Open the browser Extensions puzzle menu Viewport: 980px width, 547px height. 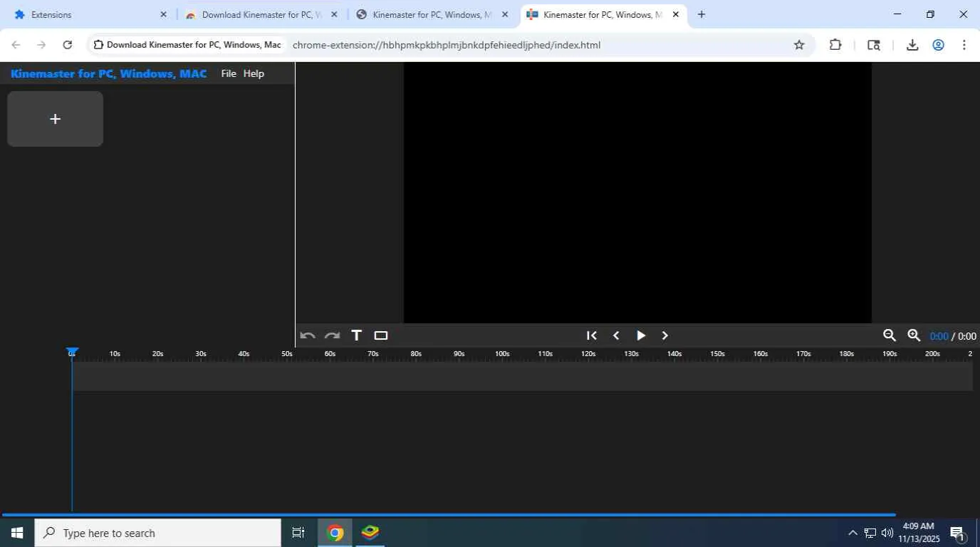[x=835, y=45]
